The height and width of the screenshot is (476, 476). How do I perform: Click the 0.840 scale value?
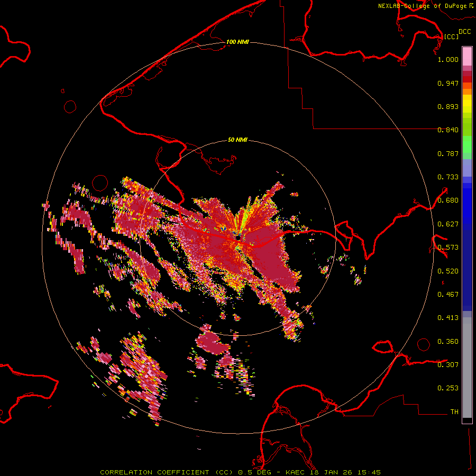448,130
